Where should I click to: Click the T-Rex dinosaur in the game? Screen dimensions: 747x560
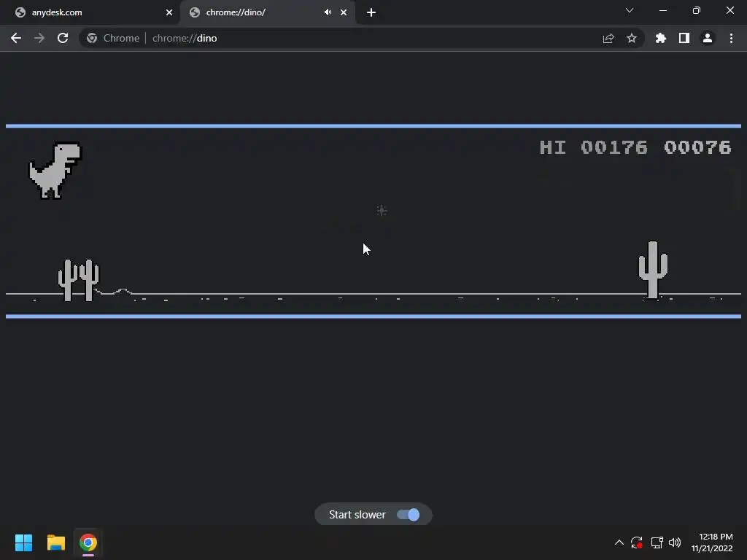pos(55,170)
